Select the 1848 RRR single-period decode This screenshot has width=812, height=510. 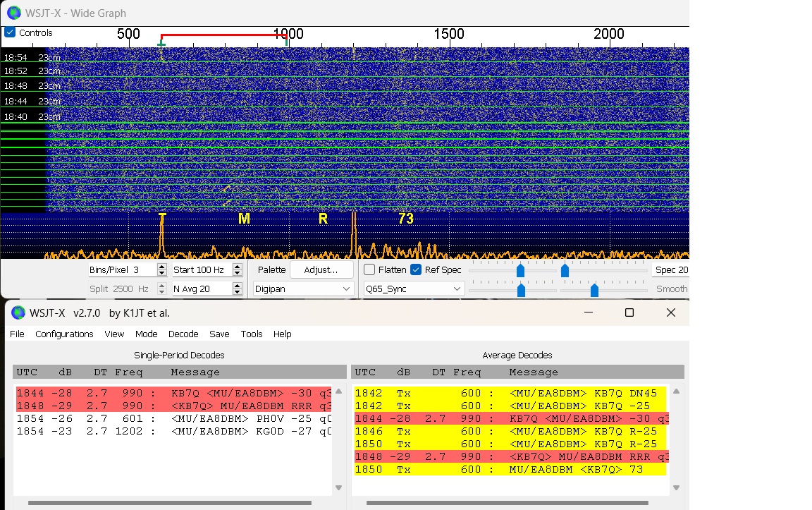click(173, 406)
